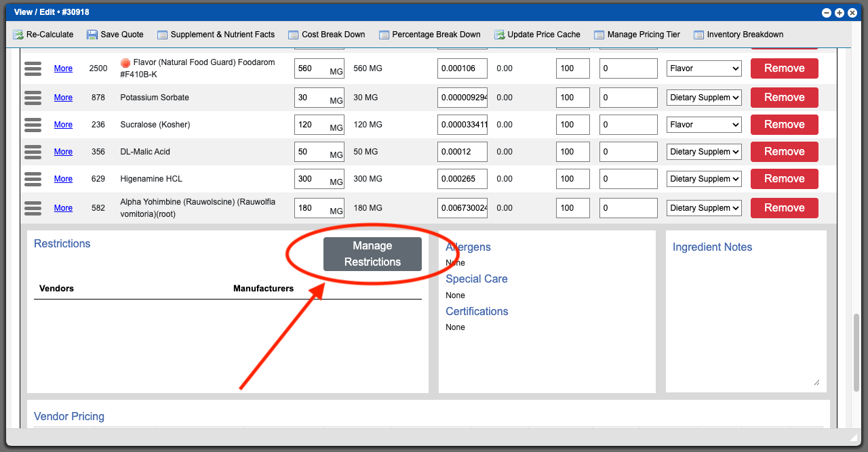Click the More link for Sucralose
This screenshot has height=452, width=868.
pos(63,125)
